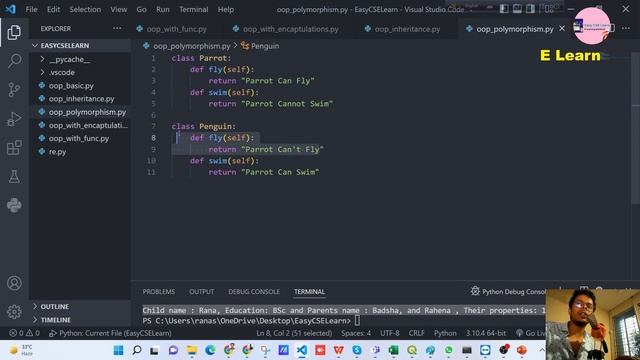Change Spaces: 4 indentation setting
This screenshot has width=640, height=360.
click(356, 333)
